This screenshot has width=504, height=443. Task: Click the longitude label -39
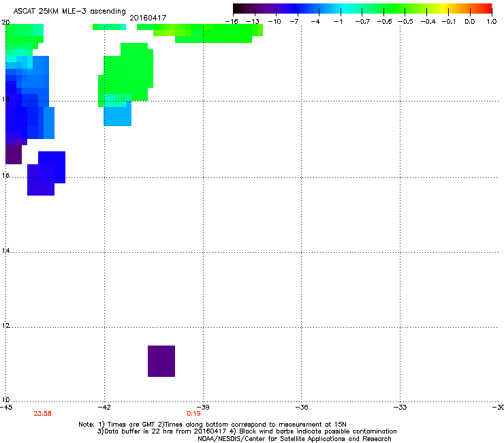(x=203, y=408)
